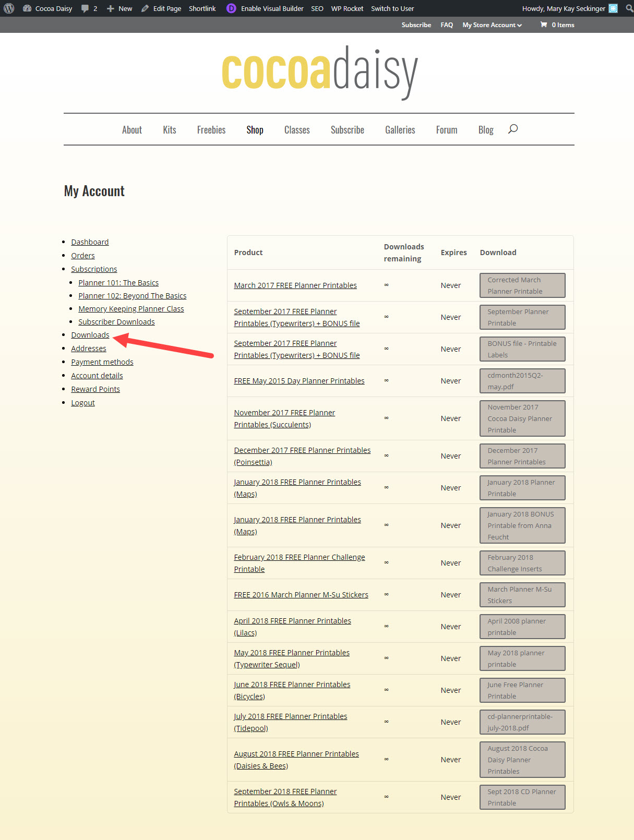Open FREE 2016 March Planner M-Su Stickers
Screen dimensions: 634x840
[x=301, y=595]
